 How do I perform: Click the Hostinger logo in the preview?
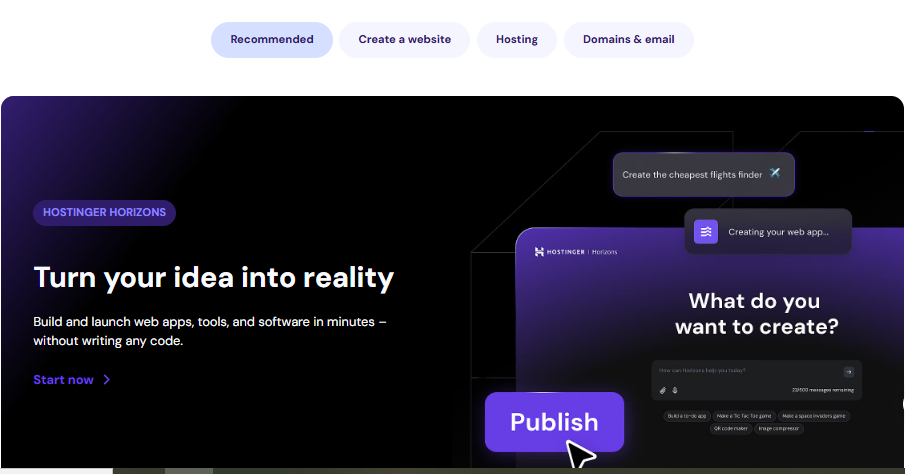[x=575, y=252]
